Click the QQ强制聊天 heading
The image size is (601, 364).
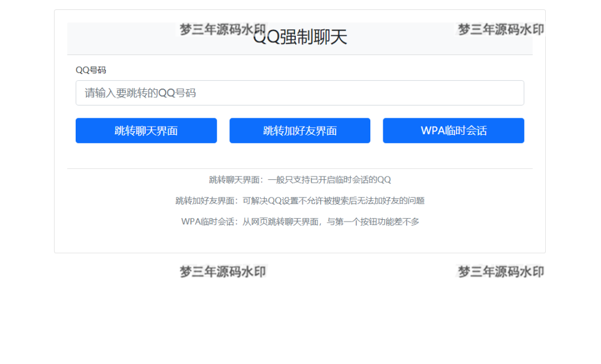pyautogui.click(x=300, y=37)
